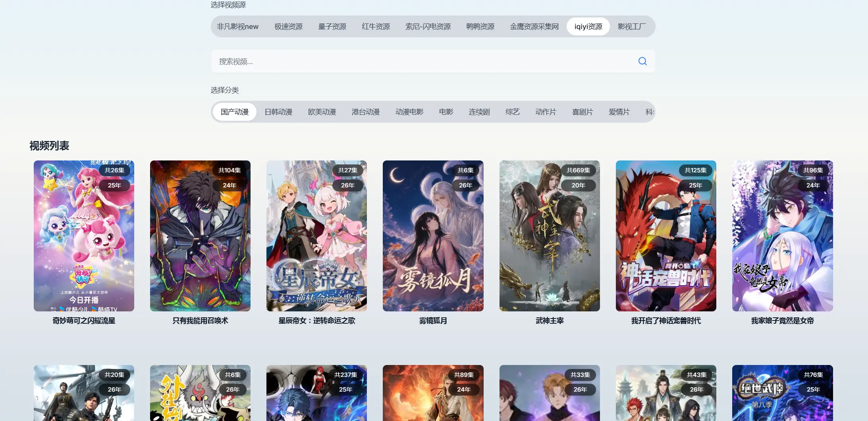
Task: Open the 绝世武神 第八季 poster
Action: pyautogui.click(x=783, y=393)
